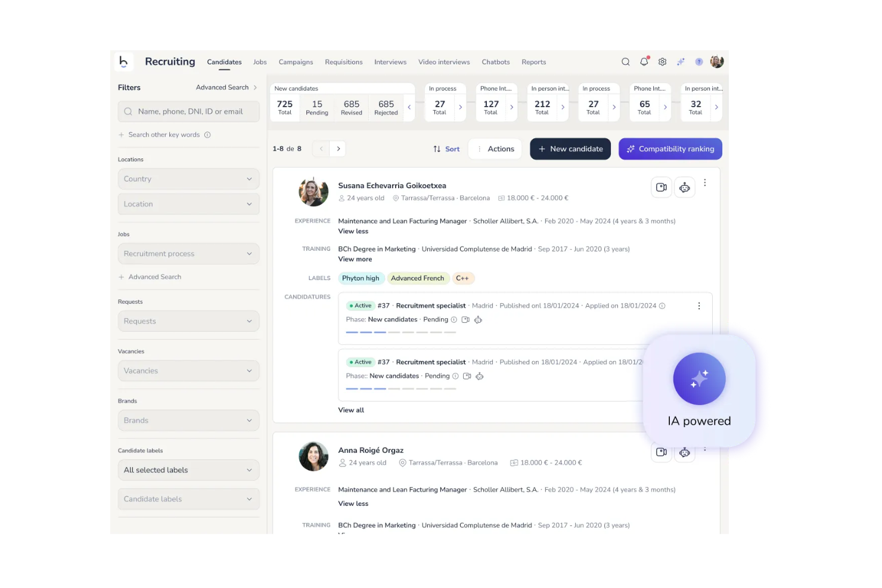Image resolution: width=882 pixels, height=588 pixels.
Task: Open more options menu for Susana Echevarria
Action: click(704, 183)
